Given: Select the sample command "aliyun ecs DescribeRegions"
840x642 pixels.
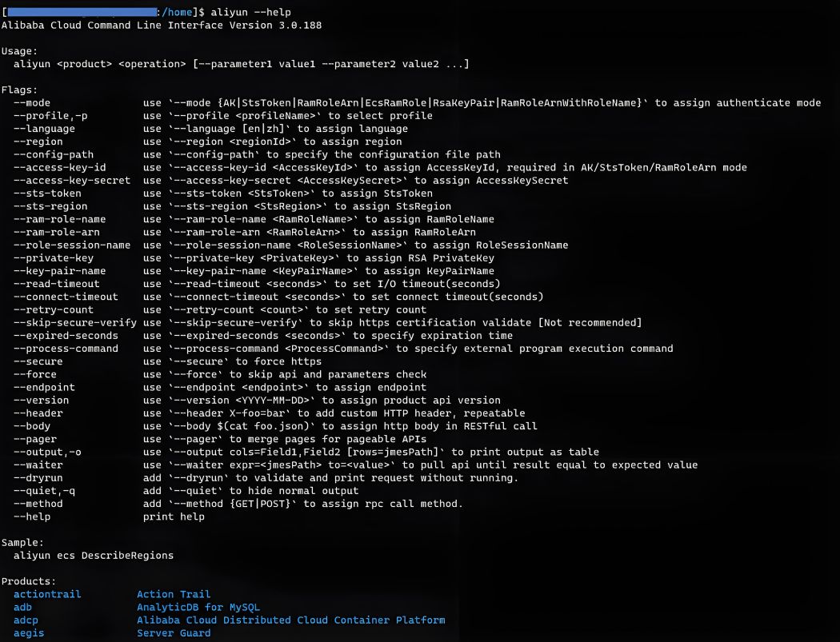Looking at the screenshot, I should (x=94, y=556).
